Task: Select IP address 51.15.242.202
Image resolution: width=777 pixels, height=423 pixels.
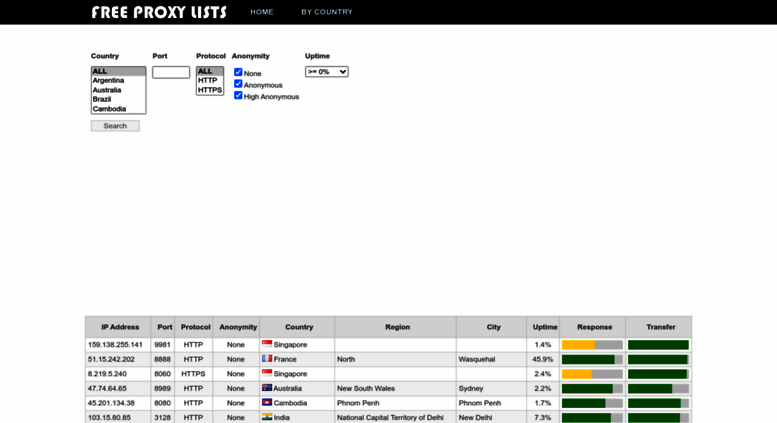Action: (x=111, y=359)
